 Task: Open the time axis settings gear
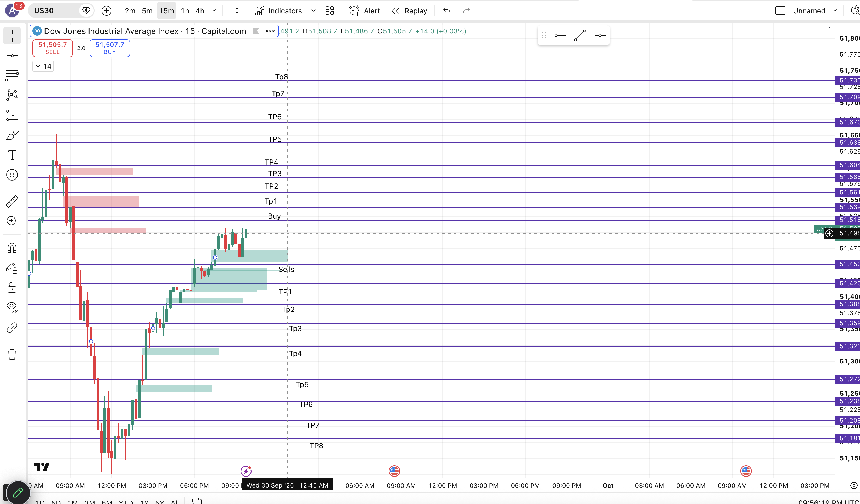[853, 486]
